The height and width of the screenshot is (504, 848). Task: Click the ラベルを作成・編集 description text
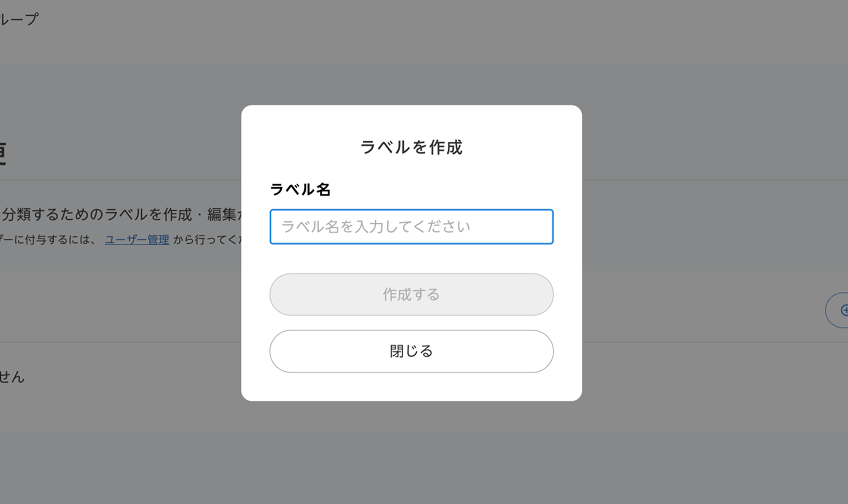[122, 214]
